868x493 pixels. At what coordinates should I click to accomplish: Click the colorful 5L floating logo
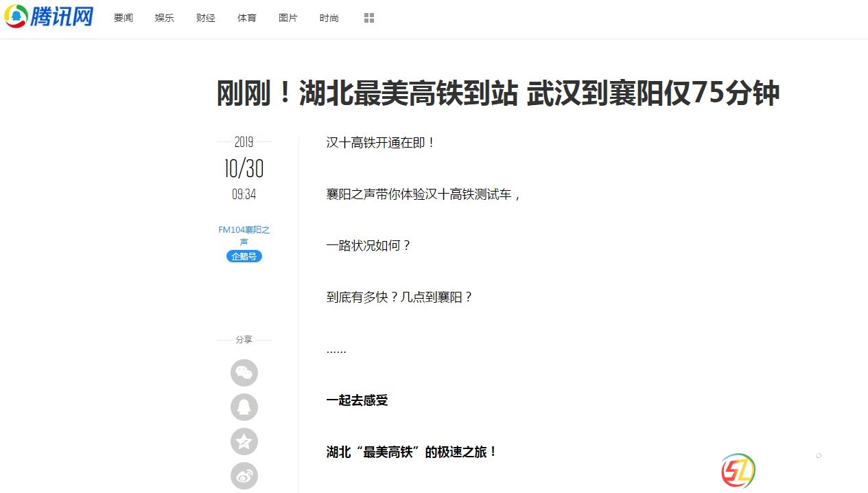pyautogui.click(x=738, y=471)
